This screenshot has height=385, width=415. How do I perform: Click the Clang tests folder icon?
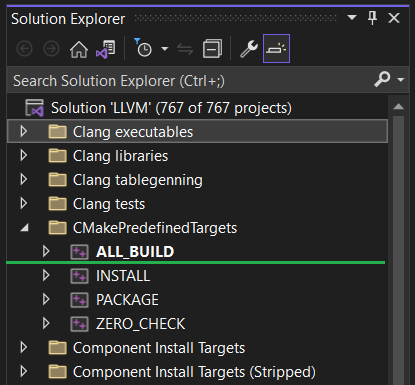58,203
